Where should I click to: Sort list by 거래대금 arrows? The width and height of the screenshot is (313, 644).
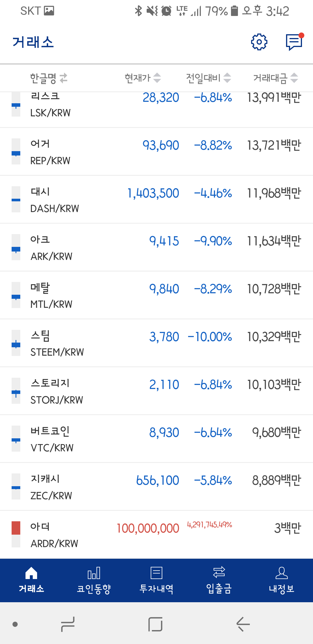[x=294, y=78]
